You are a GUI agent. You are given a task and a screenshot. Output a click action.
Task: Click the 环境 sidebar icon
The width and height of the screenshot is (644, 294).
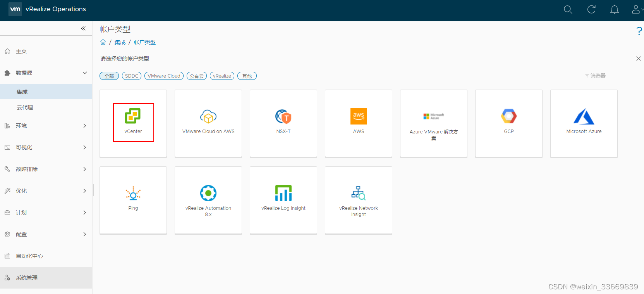click(x=7, y=126)
